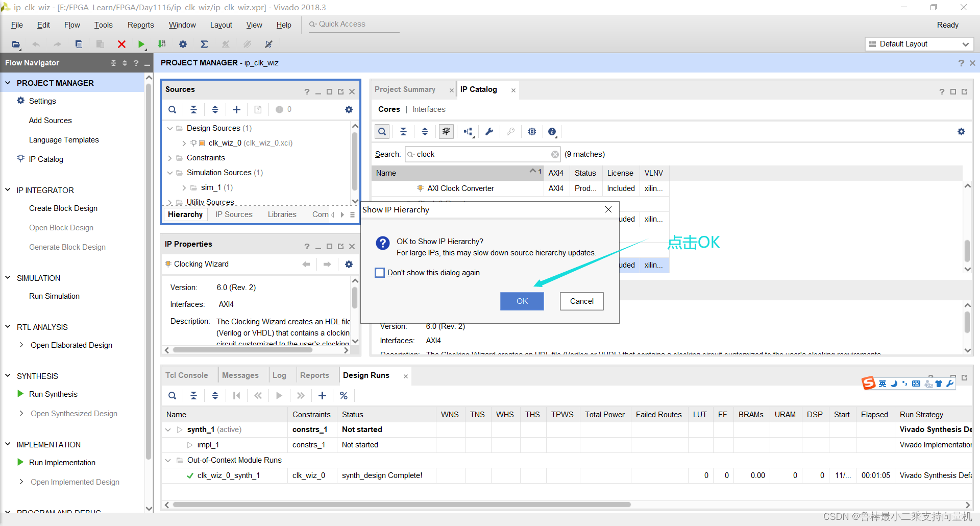Open the Flow menu

[72, 25]
